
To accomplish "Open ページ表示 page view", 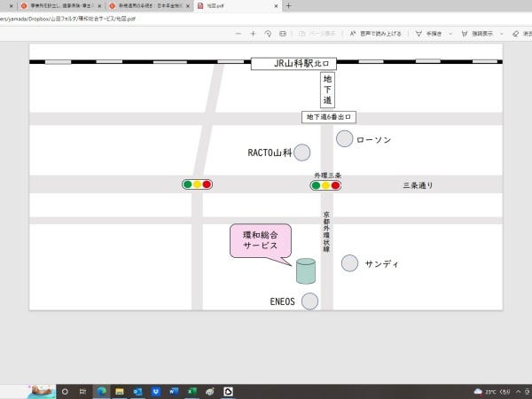I will point(317,34).
